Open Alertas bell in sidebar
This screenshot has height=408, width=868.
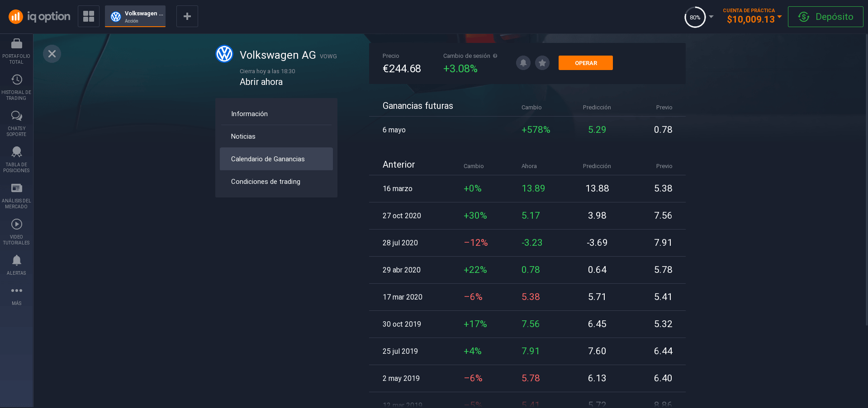pos(16,265)
